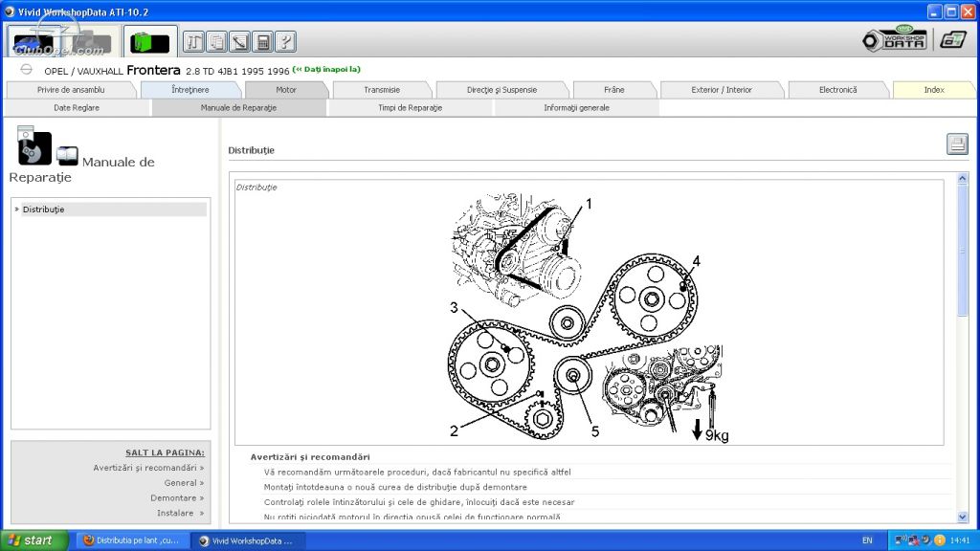Viewport: 980px width, 551px height.
Task: Open the Transmisie tab
Action: click(382, 90)
